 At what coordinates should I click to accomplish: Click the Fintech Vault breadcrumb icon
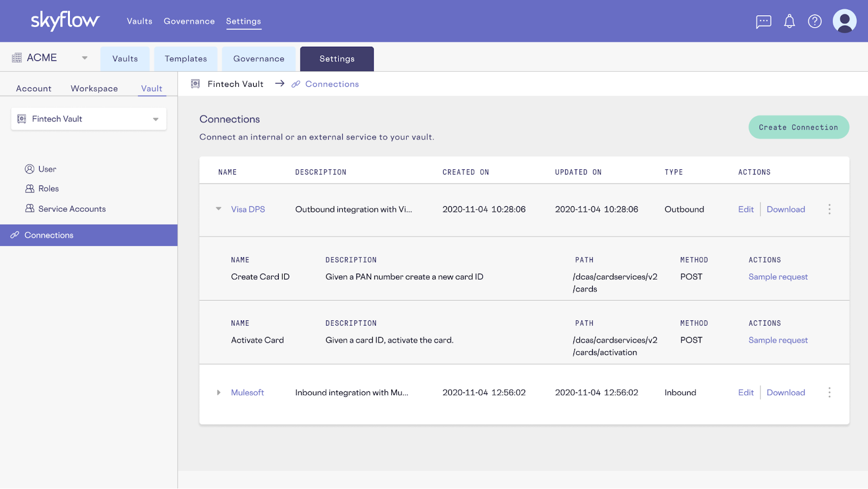[x=195, y=84]
